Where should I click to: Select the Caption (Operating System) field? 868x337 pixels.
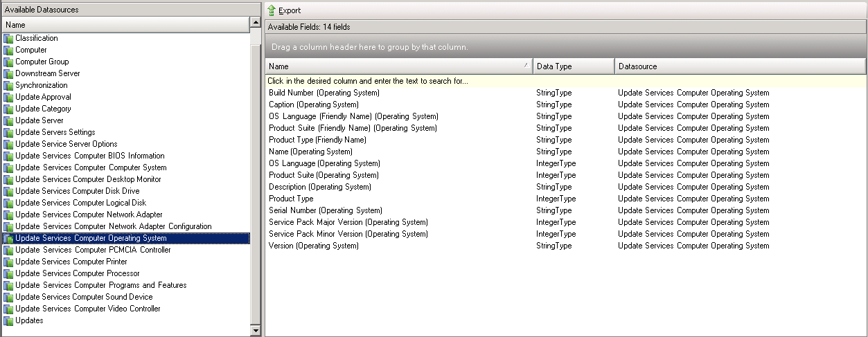(313, 104)
